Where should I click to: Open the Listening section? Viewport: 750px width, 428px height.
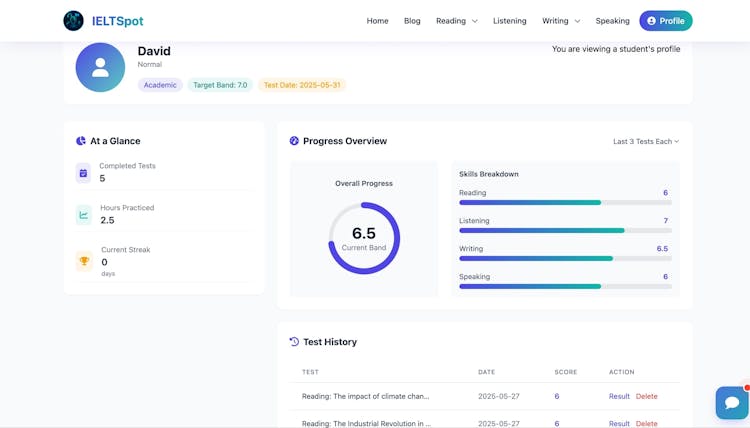509,21
